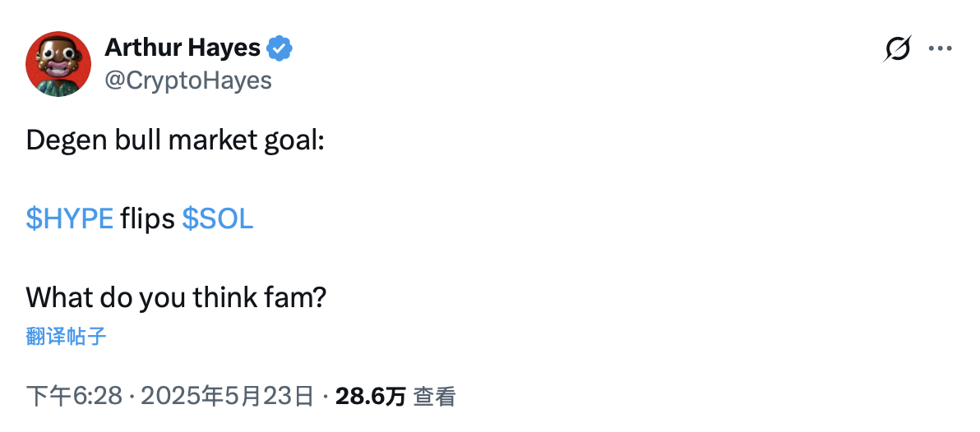Open the $HYPE cashtag

pyautogui.click(x=70, y=218)
